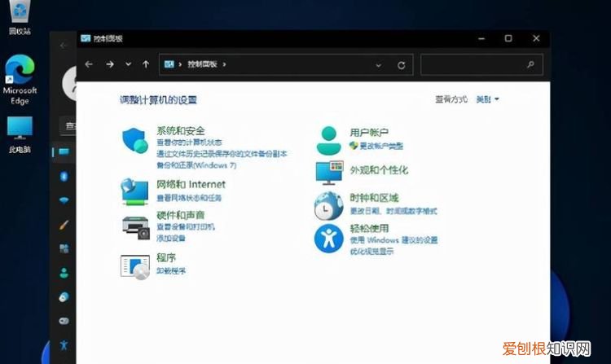This screenshot has height=364, width=611.
Task: Select personalization brush icon in Settings sidebar
Action: tap(64, 225)
